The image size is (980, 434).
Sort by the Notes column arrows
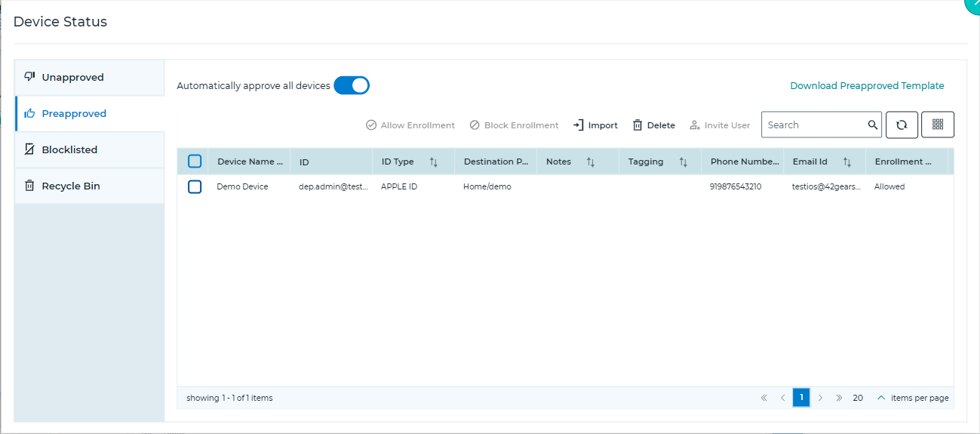[x=591, y=162]
